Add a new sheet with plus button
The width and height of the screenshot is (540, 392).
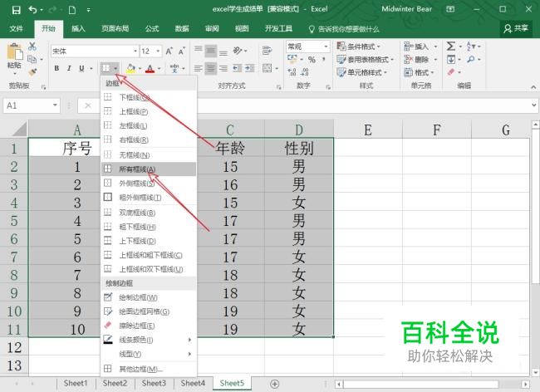[274, 384]
